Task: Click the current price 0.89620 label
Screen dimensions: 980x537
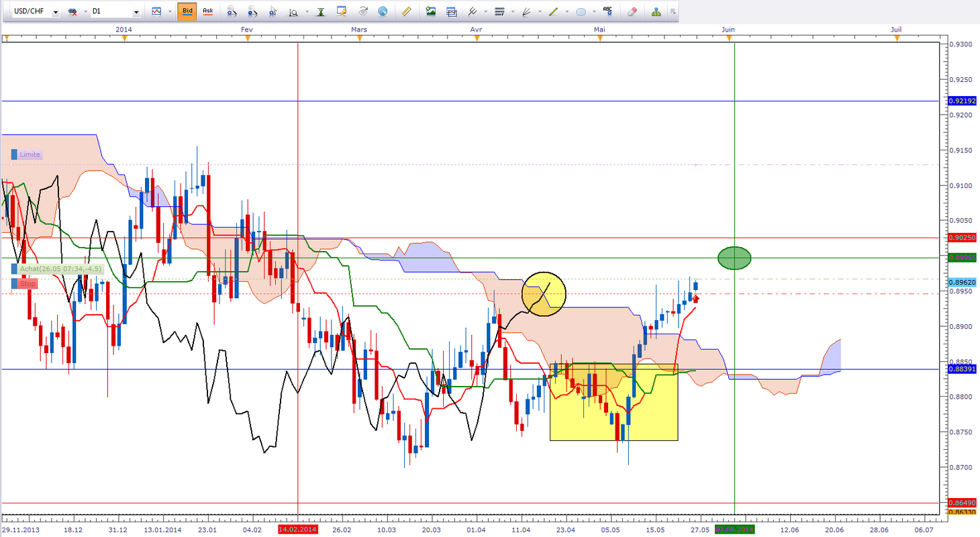Action: click(x=962, y=283)
